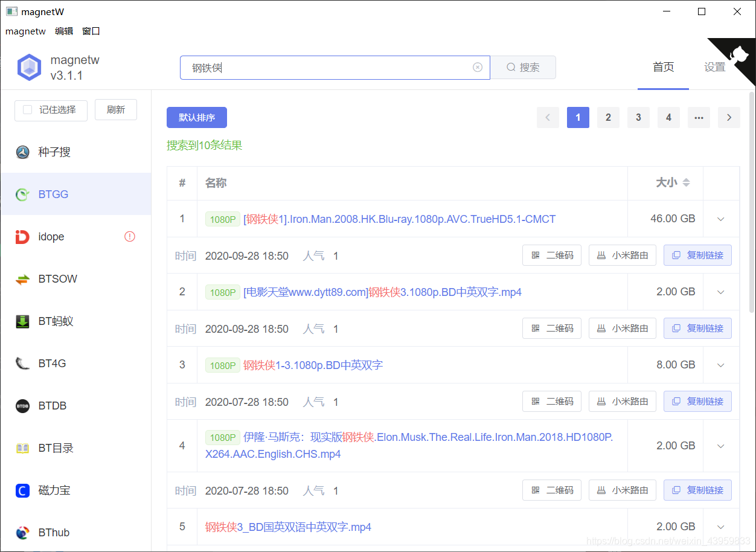
Task: Send the 46.00 GB result to 小米路由
Action: (623, 255)
